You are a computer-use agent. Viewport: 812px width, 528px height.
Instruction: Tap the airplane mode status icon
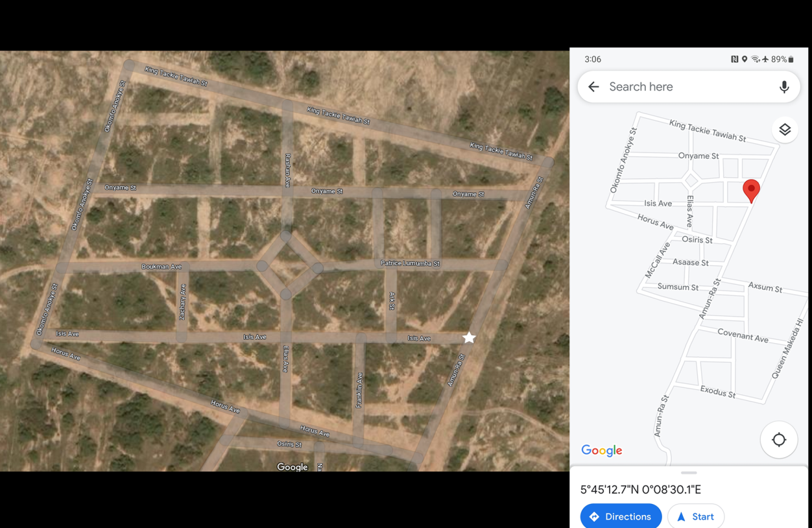coord(765,59)
